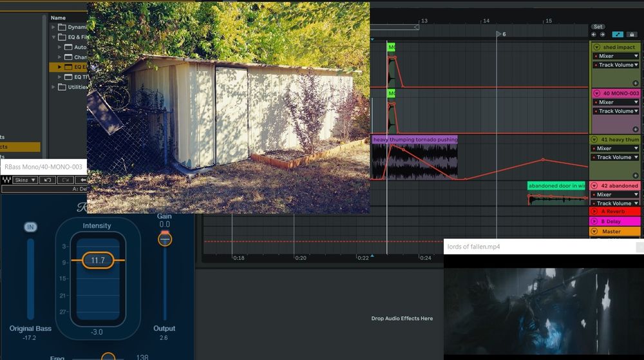Open Mixer device chooser on 41 heavy thum track
This screenshot has height=360, width=644.
[x=615, y=148]
